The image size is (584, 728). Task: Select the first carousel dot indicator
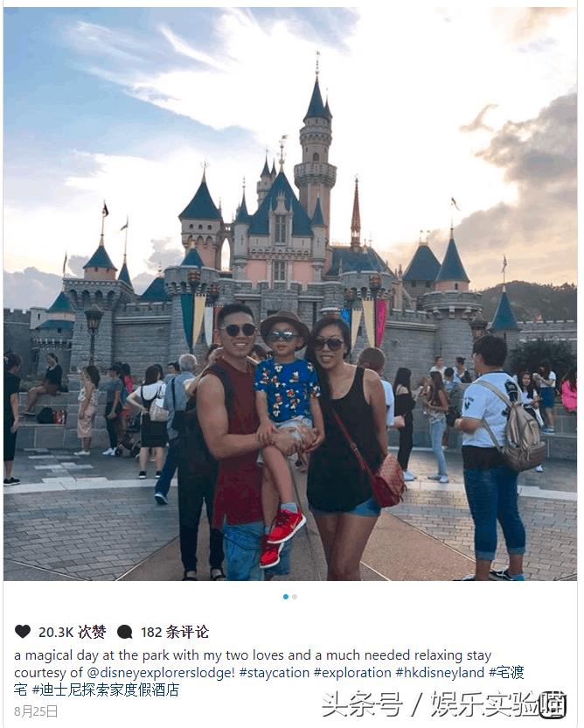[286, 597]
